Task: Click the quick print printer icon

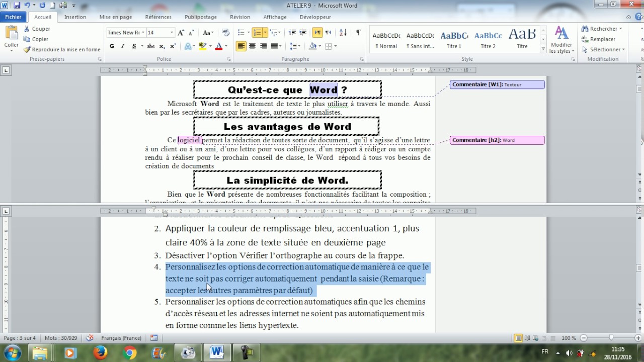Action: tap(63, 6)
